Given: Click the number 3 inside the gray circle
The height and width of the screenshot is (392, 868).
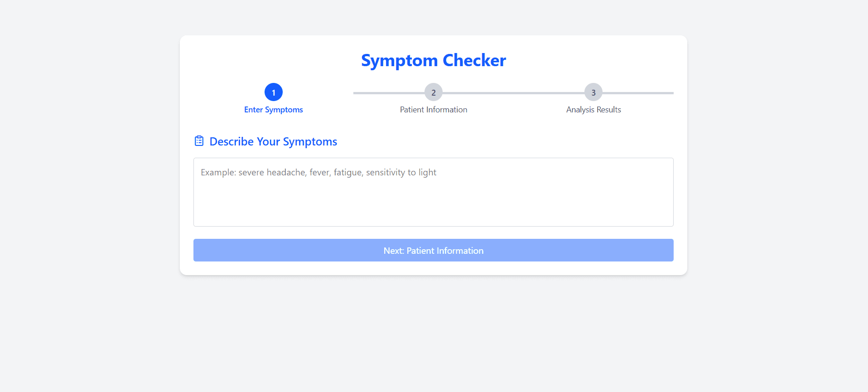Looking at the screenshot, I should pyautogui.click(x=593, y=93).
